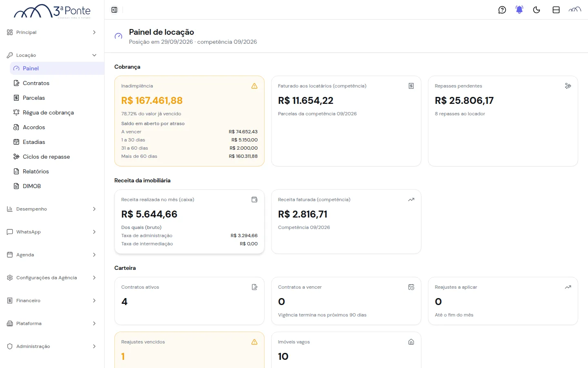Click the Receita realizada wallet icon
This screenshot has width=588, height=368.
click(254, 200)
